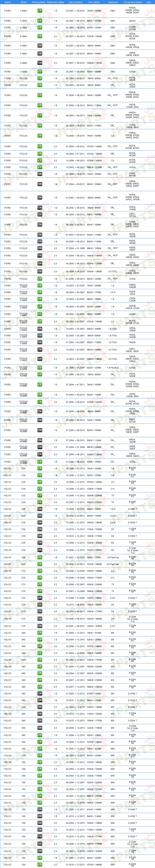155x868 pixels.
Task: Click the 02.2005 -> 03.2007 production years cell
Action: click(75, 336)
